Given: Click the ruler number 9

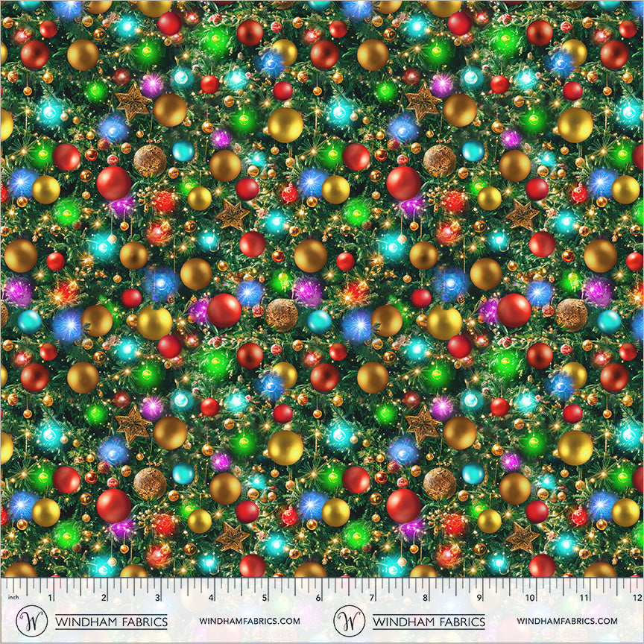Looking at the screenshot, I should point(479,598).
